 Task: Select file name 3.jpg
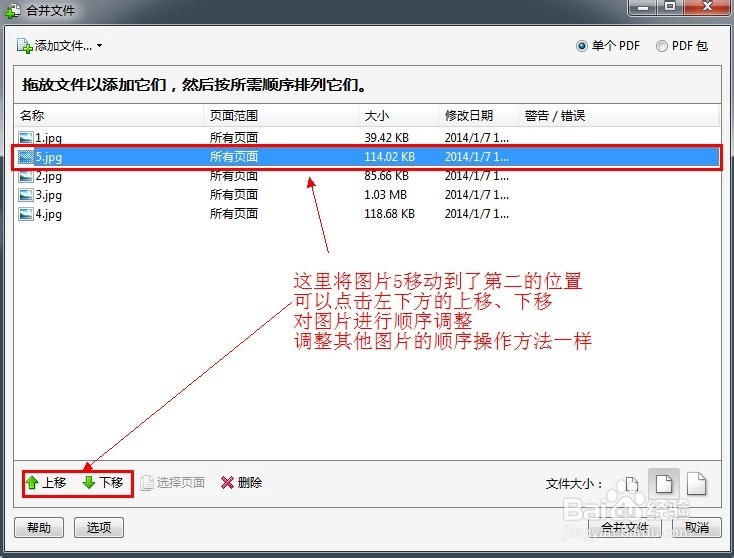[x=49, y=195]
